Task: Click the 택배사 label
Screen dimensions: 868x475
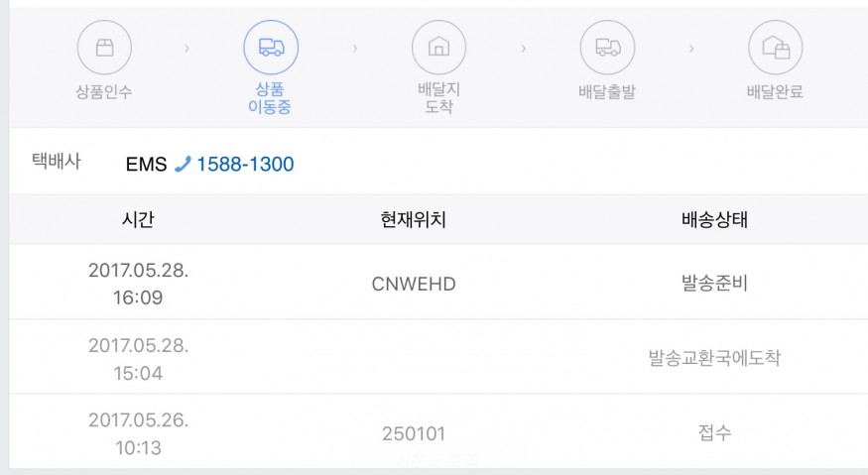Action: (x=57, y=161)
